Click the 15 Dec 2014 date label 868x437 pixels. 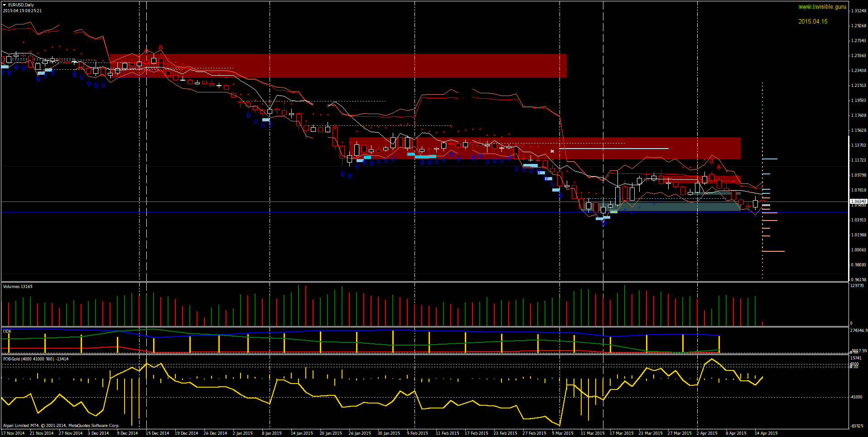(157, 433)
